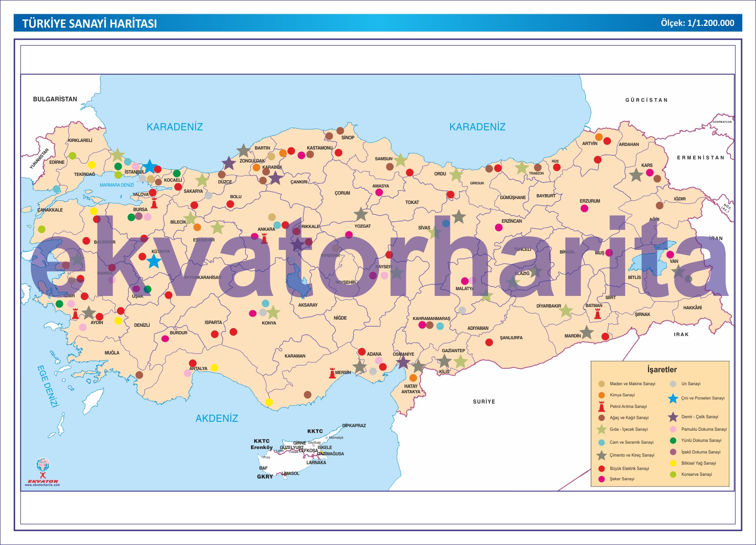This screenshot has width=756, height=545.
Task: Click the ANTALYA province label
Action: (198, 368)
